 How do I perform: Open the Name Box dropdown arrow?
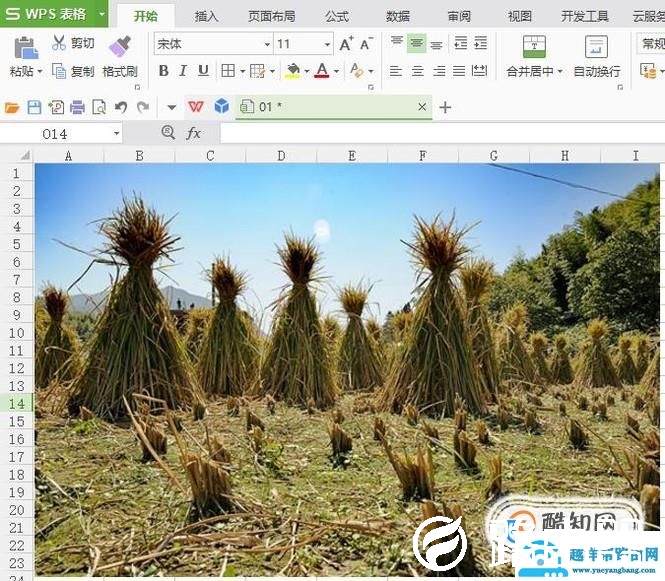click(x=116, y=134)
